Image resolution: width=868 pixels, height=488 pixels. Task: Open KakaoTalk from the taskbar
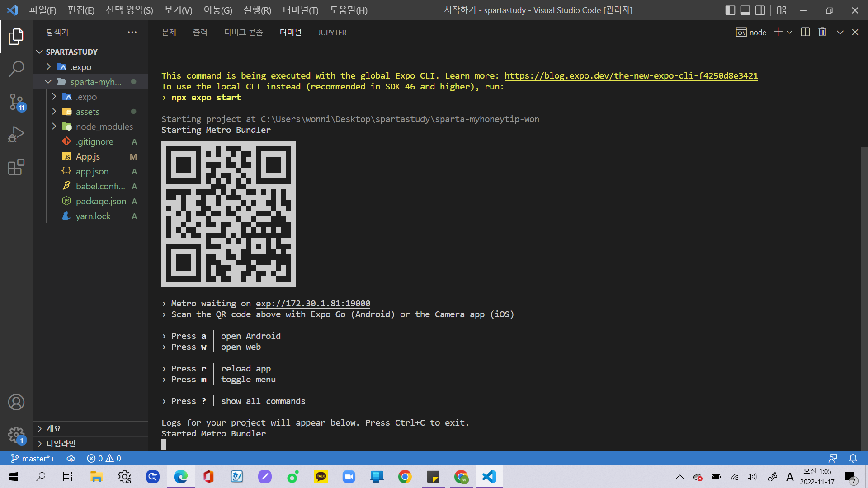tap(321, 477)
